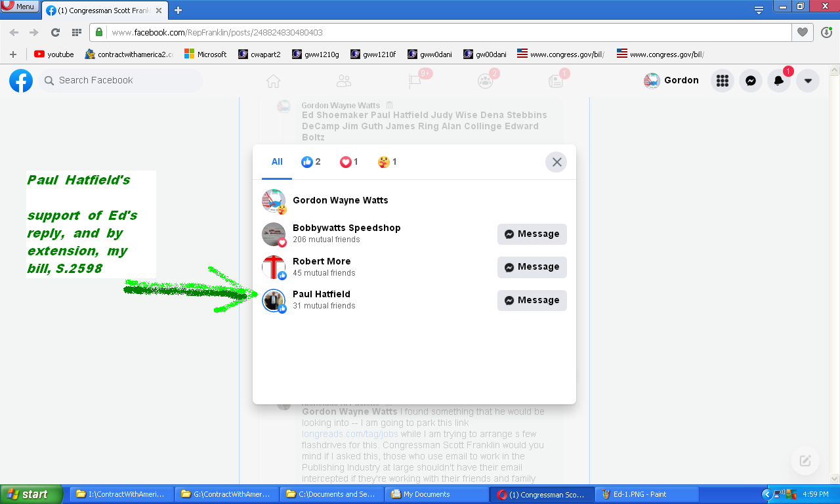Go to Facebook Home icon

[x=274, y=81]
